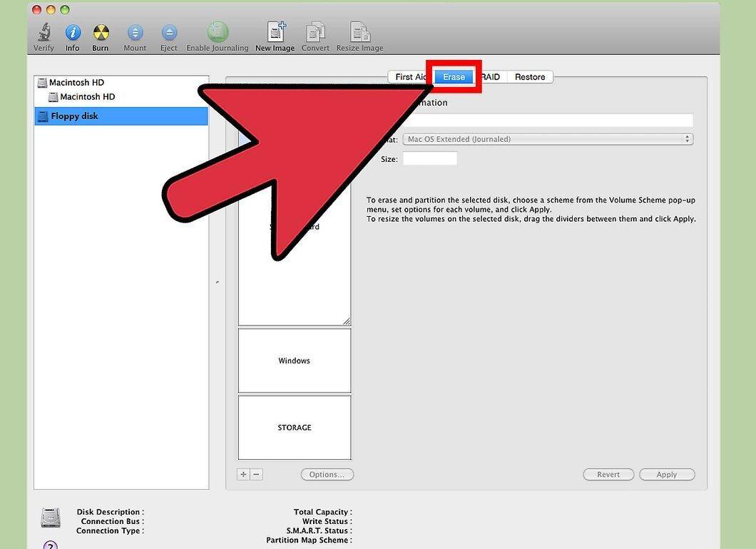The width and height of the screenshot is (756, 549).
Task: Click the Apply button
Action: tap(667, 474)
